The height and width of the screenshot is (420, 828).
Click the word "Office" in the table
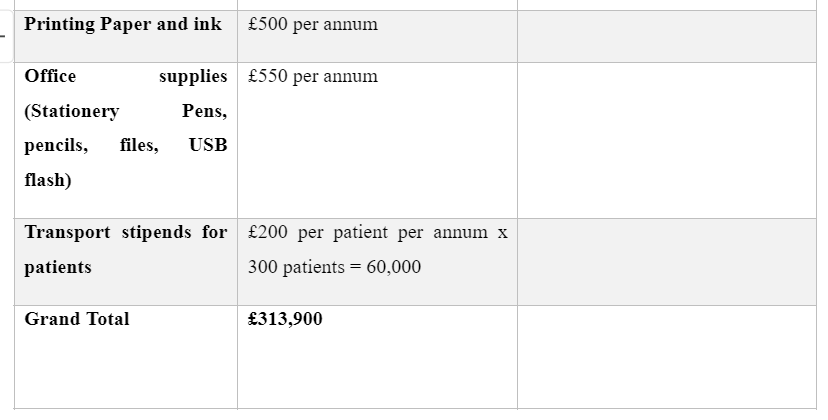pyautogui.click(x=50, y=76)
